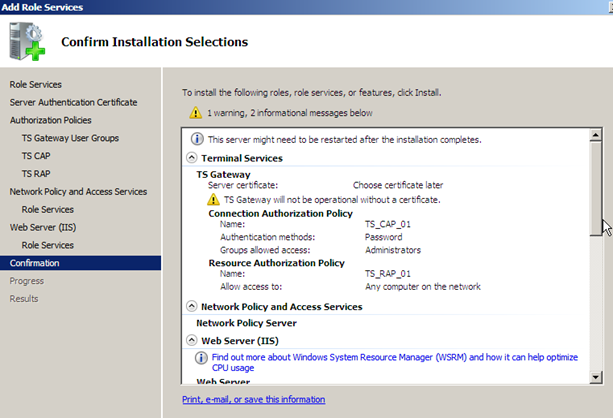Click the Add Role Services server icon

point(27,42)
